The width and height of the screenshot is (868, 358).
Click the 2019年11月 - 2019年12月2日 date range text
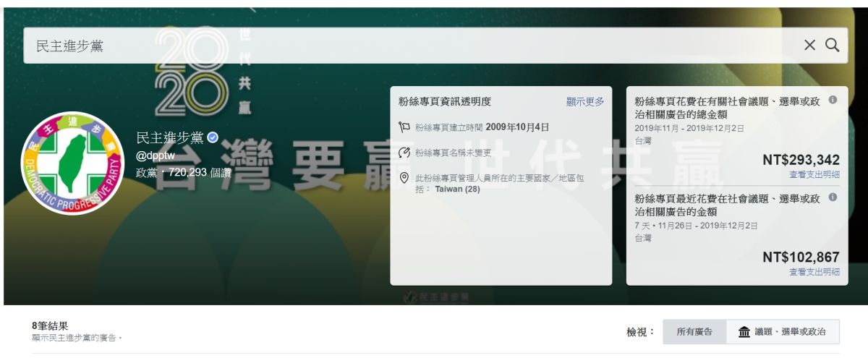click(689, 129)
